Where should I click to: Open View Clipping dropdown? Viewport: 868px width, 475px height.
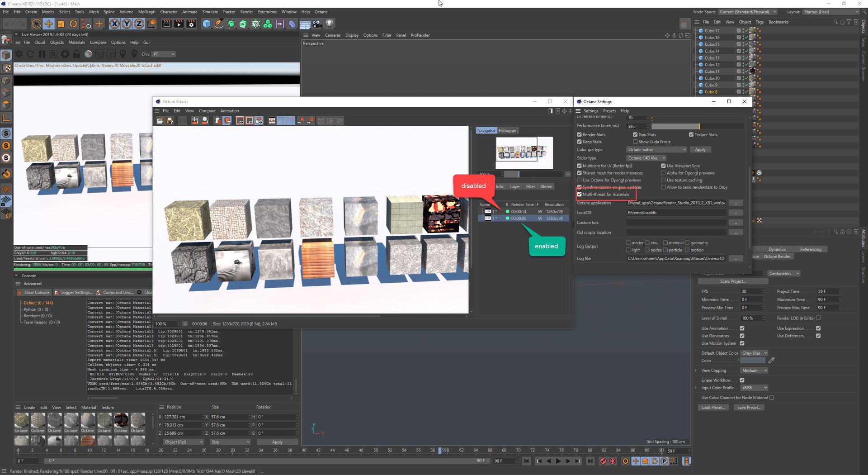[755, 370]
